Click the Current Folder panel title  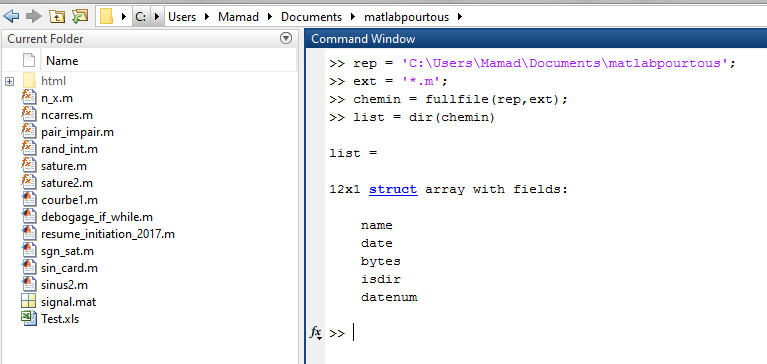click(x=45, y=39)
